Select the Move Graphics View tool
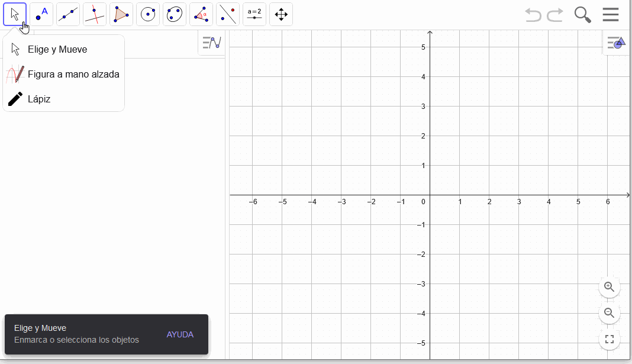 pos(281,14)
